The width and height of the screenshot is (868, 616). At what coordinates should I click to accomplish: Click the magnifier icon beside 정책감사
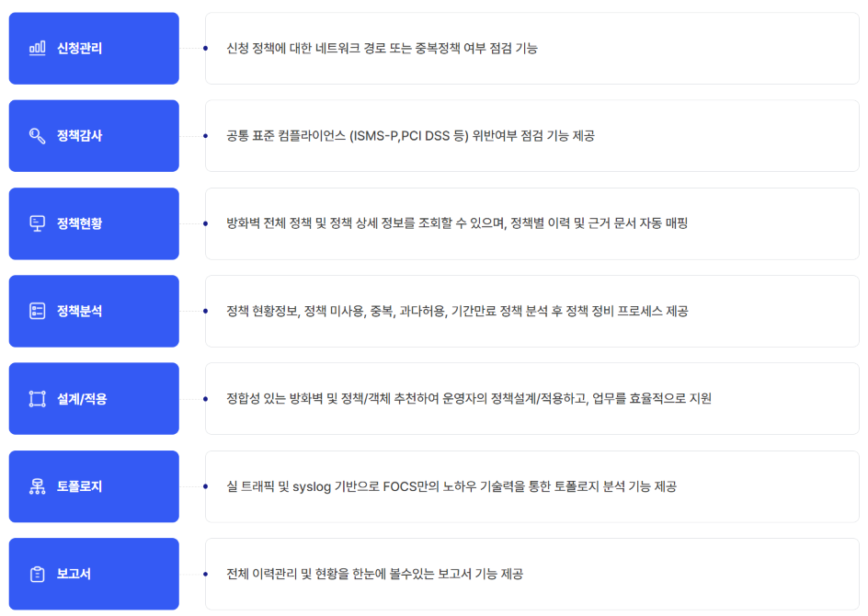(37, 135)
